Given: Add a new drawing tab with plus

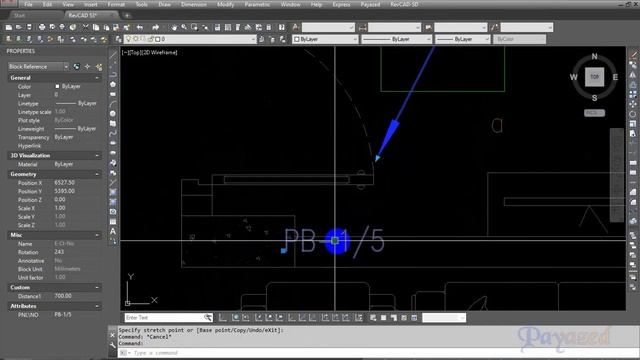Looking at the screenshot, I should [x=127, y=16].
